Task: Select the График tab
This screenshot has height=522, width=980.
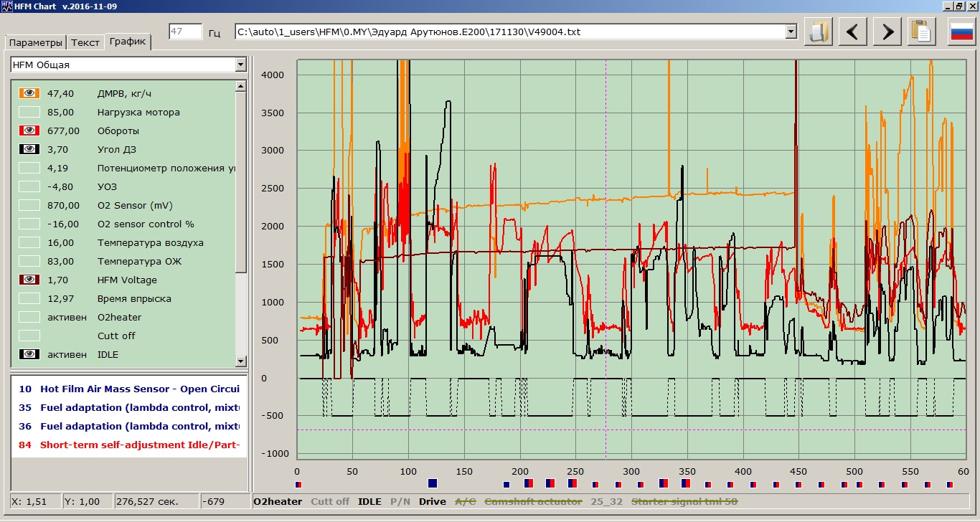Action: click(x=128, y=42)
